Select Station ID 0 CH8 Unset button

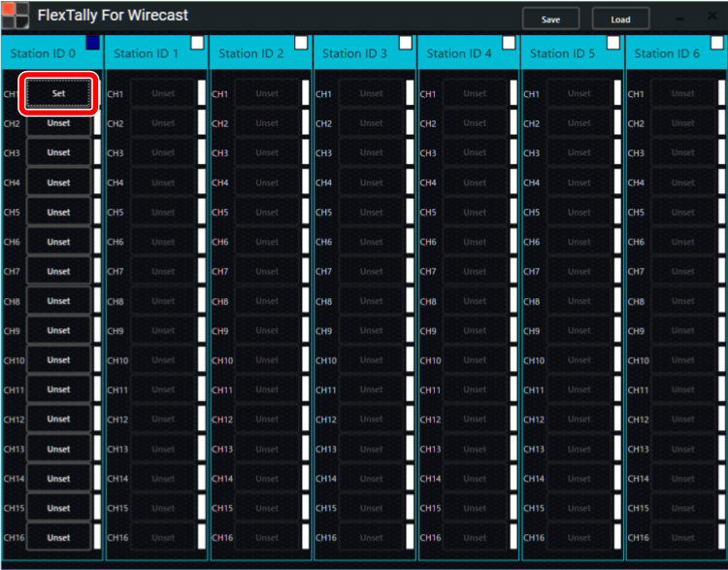(x=58, y=301)
